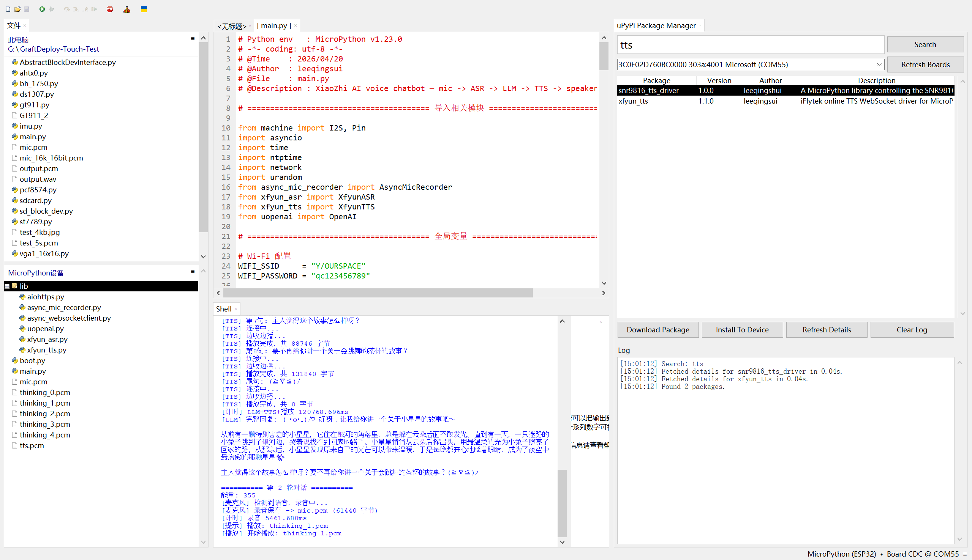Image resolution: width=972 pixels, height=560 pixels.
Task: Click the turkey mascot toolbar icon
Action: click(126, 9)
